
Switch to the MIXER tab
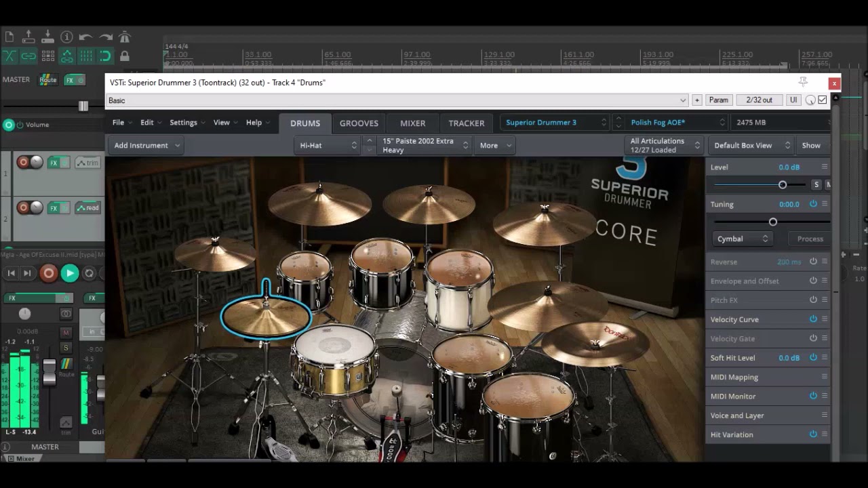pyautogui.click(x=412, y=123)
